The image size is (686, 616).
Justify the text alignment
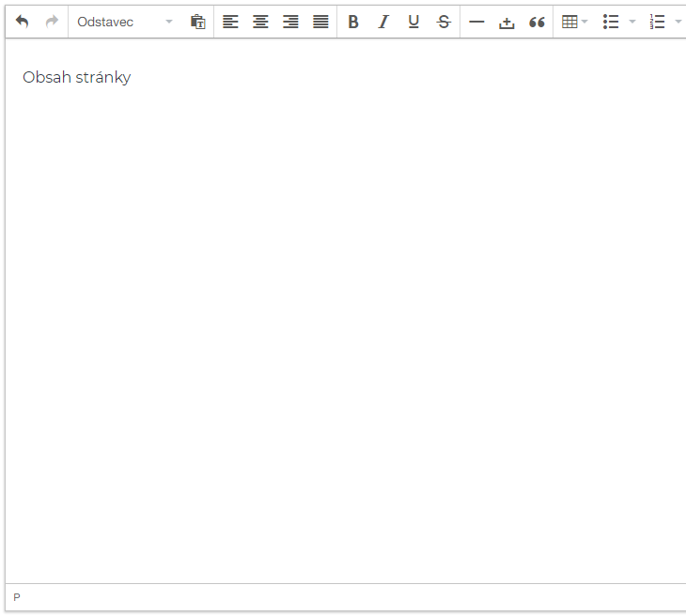320,22
